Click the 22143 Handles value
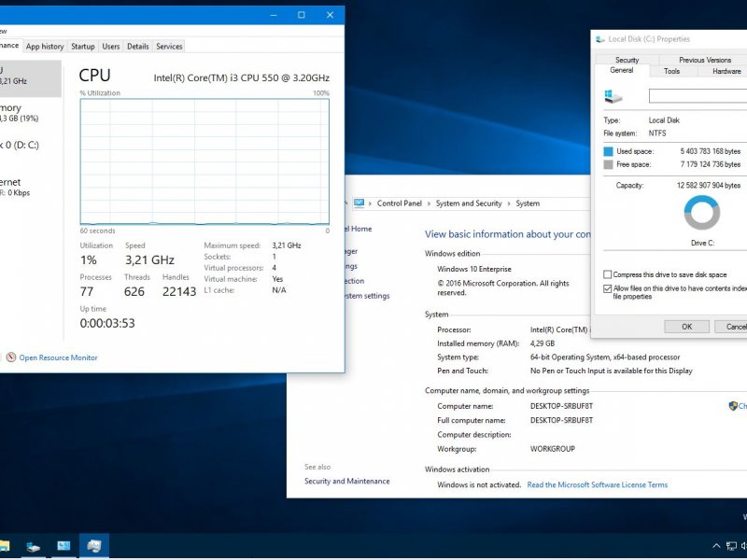The width and height of the screenshot is (747, 560). 179,291
